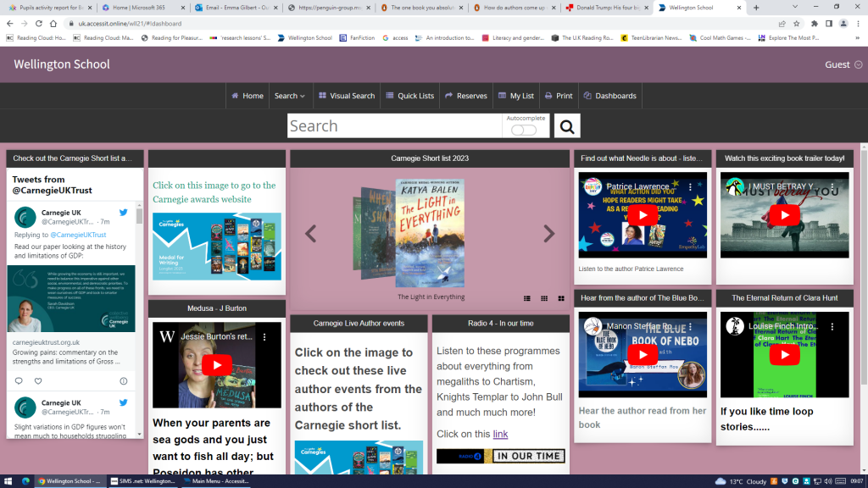Open the Guest account dropdown
The width and height of the screenshot is (868, 488).
(x=843, y=64)
